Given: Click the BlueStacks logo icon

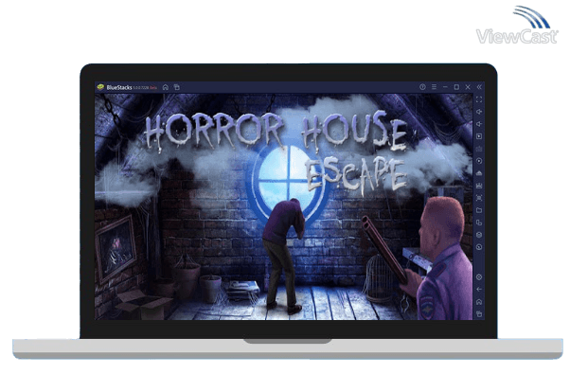Looking at the screenshot, I should pos(100,87).
